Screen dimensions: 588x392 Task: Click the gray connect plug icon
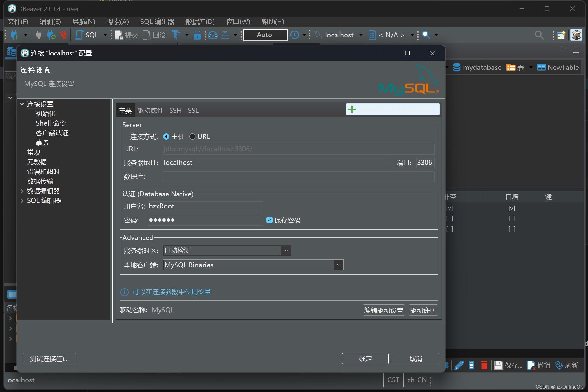click(x=39, y=35)
